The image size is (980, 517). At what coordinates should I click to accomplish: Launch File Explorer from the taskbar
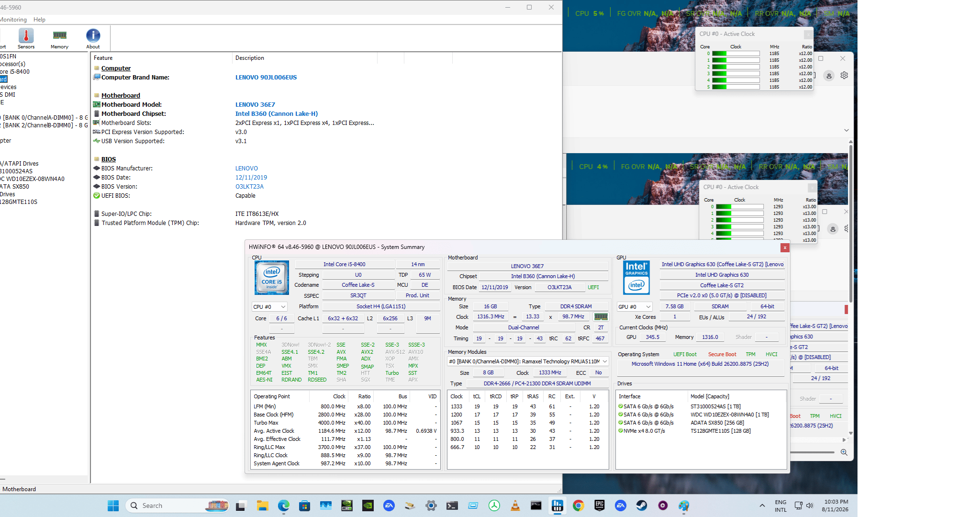click(262, 506)
